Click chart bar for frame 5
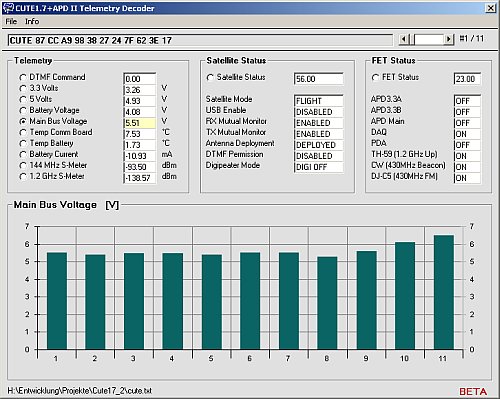The image size is (500, 399). 212,302
